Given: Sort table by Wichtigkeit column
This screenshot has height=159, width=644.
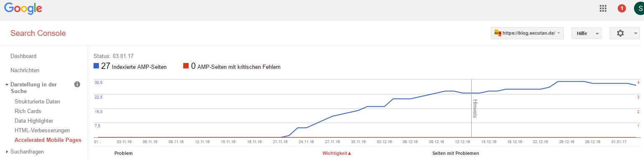Looking at the screenshot, I should click(337, 153).
